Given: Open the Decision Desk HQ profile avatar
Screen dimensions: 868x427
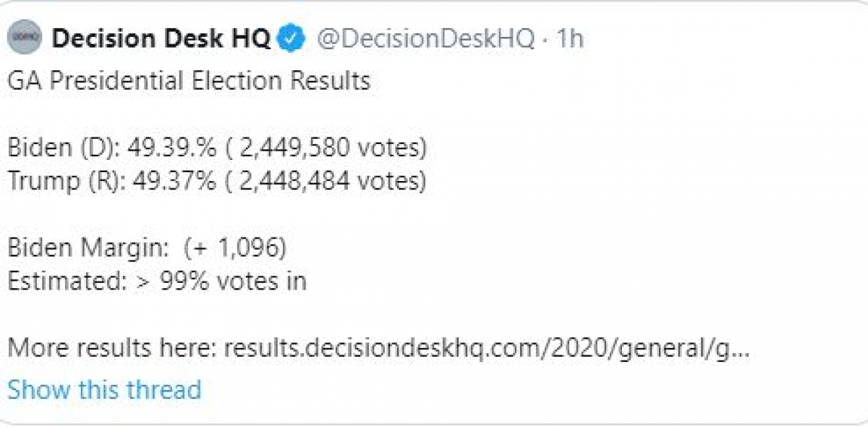Looking at the screenshot, I should pyautogui.click(x=26, y=38).
